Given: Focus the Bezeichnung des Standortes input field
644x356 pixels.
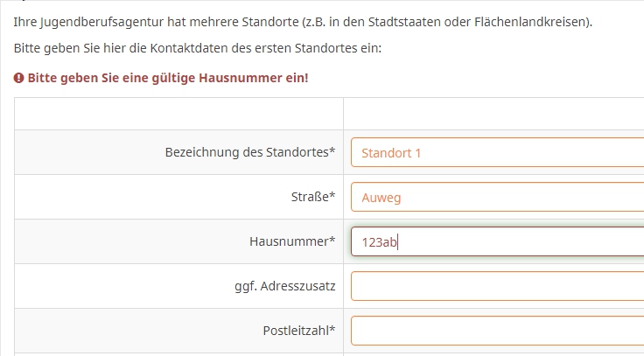Looking at the screenshot, I should pos(499,152).
